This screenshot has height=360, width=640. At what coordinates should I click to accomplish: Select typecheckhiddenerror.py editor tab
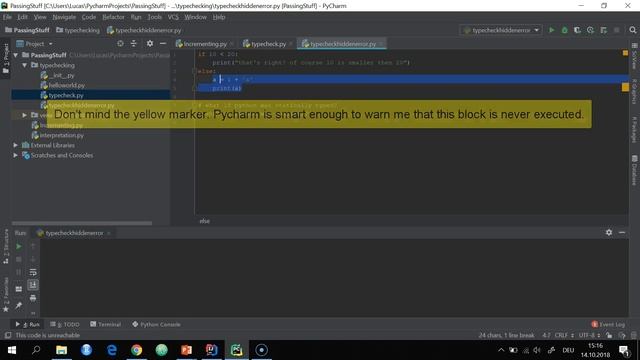coord(342,44)
